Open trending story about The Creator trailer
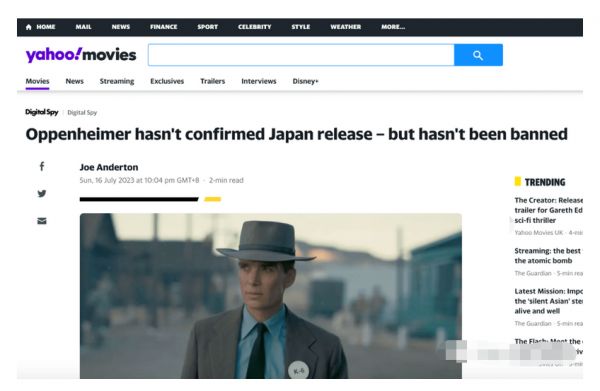Screen dimensions: 600x391 pyautogui.click(x=548, y=210)
